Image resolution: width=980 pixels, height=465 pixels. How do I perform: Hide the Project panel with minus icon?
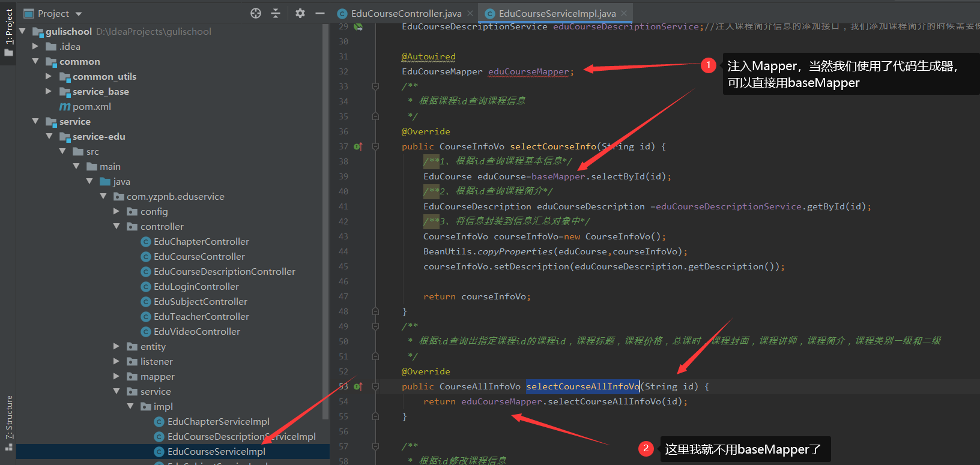tap(320, 13)
